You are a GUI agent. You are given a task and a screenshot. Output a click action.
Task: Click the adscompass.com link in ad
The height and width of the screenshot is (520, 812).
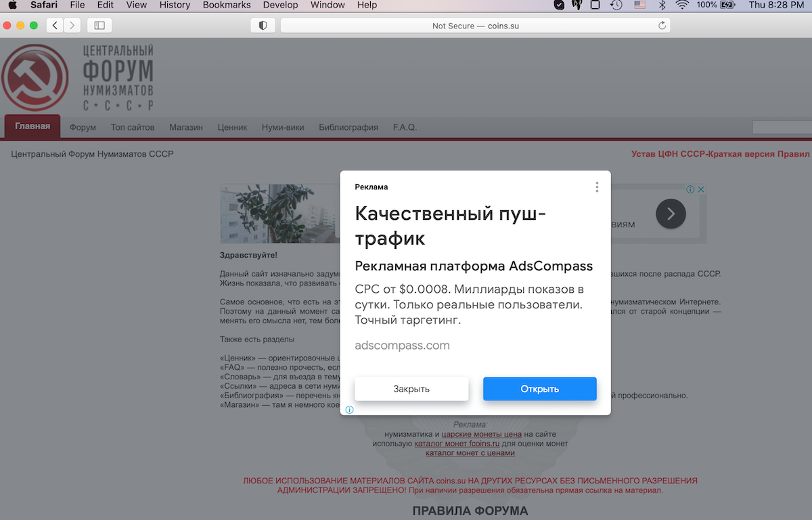click(402, 346)
